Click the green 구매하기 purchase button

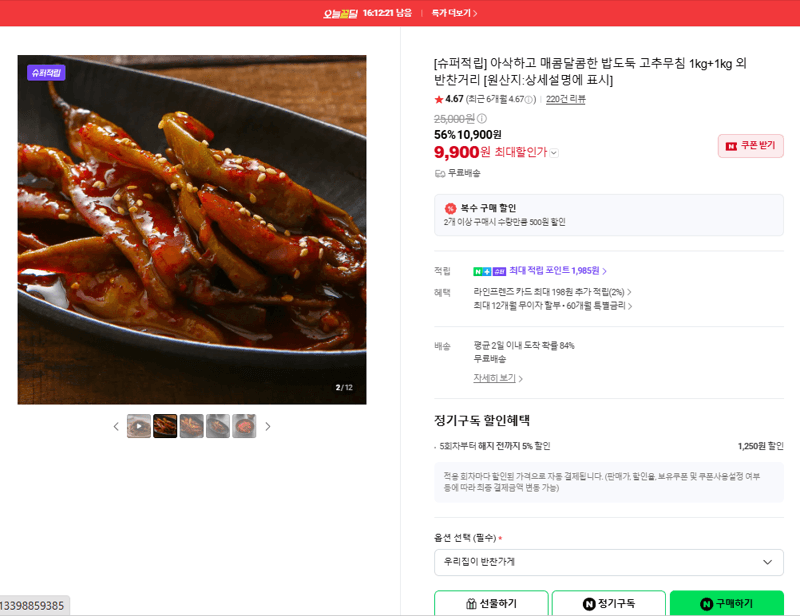tap(727, 603)
